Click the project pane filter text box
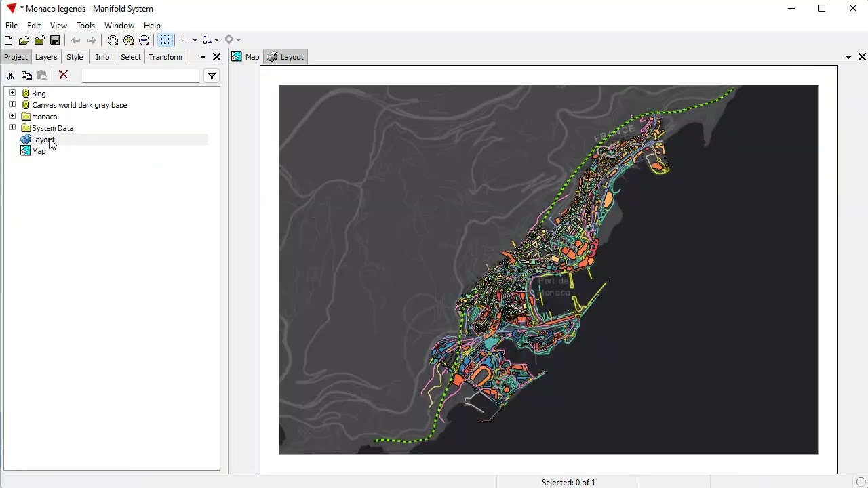This screenshot has height=488, width=868. (x=140, y=76)
